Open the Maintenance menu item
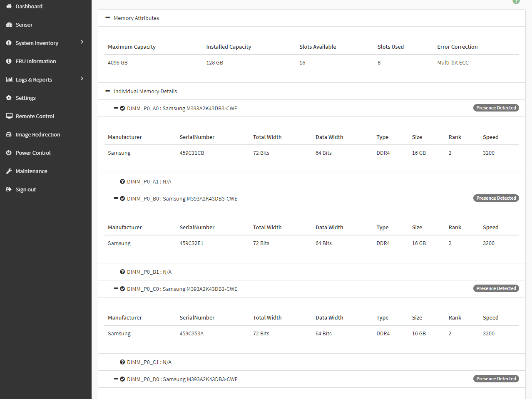 click(46, 171)
